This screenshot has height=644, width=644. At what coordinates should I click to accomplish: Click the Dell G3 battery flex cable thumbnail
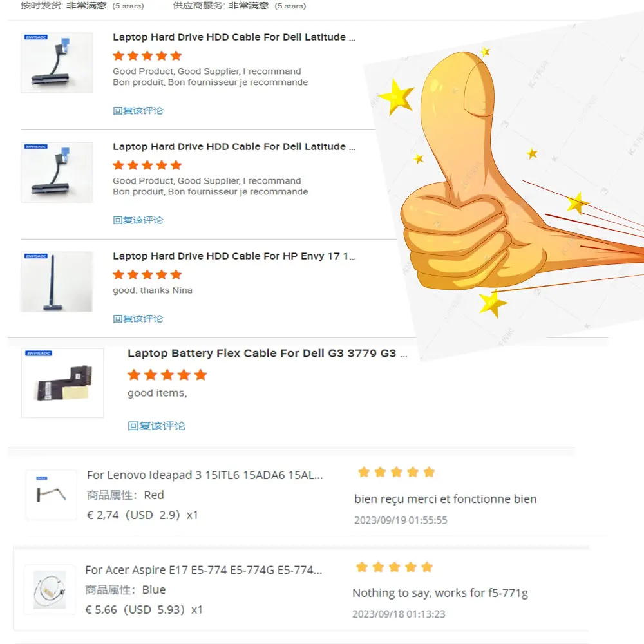coord(62,383)
